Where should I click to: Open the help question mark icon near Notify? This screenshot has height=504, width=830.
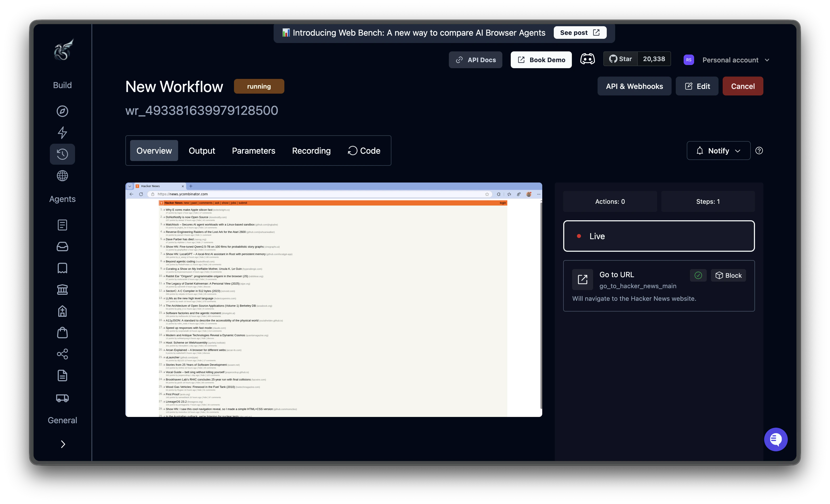(x=760, y=151)
